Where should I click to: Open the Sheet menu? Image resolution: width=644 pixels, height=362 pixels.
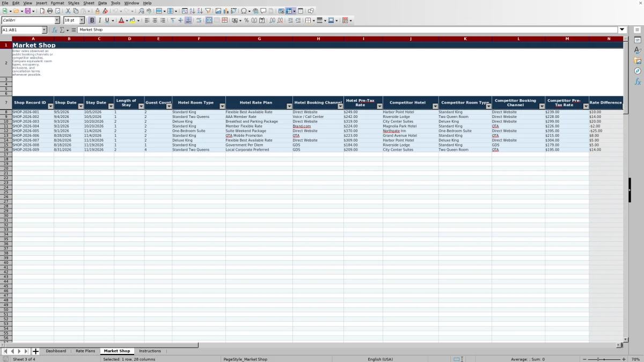click(89, 3)
